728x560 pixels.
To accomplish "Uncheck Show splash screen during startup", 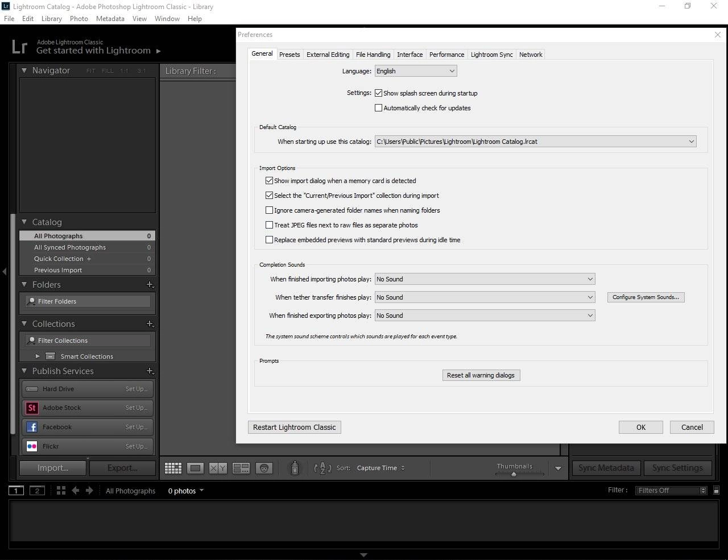I will pyautogui.click(x=378, y=93).
